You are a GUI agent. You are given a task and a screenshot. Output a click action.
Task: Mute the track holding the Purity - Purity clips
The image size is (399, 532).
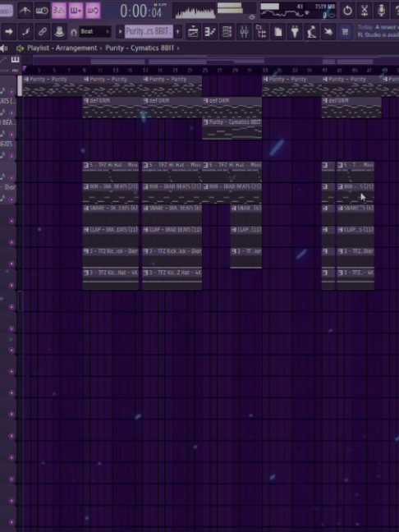(11, 92)
